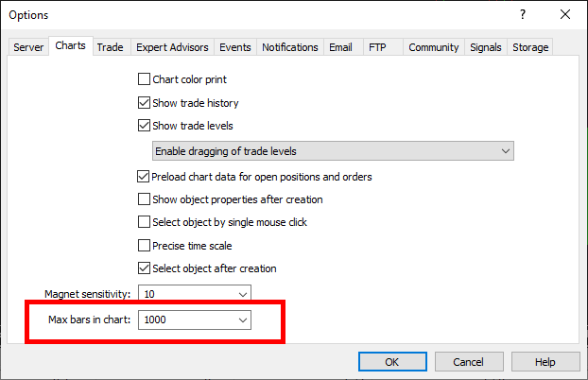Image resolution: width=588 pixels, height=380 pixels.
Task: Switch to the Server tab
Action: tap(28, 47)
